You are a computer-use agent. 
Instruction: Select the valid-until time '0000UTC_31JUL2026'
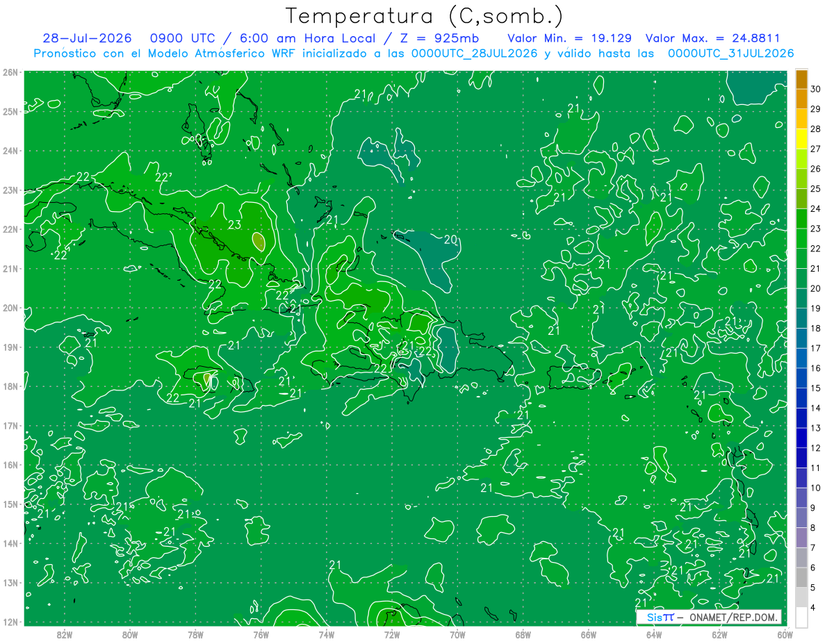pyautogui.click(x=730, y=53)
